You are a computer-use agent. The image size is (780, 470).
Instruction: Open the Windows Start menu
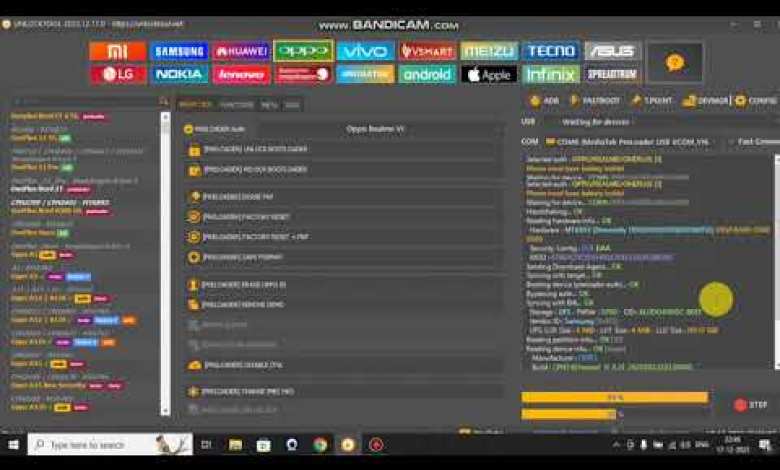pos(13,444)
